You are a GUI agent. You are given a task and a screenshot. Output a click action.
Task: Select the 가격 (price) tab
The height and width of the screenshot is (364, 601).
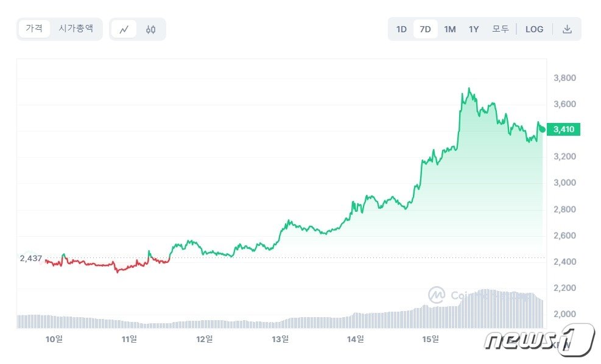[x=34, y=29]
